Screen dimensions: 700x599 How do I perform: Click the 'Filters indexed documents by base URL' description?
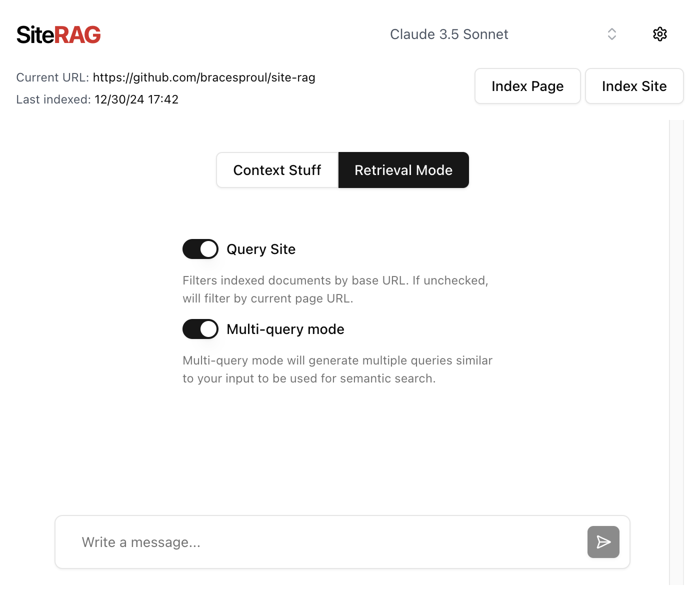coord(335,289)
